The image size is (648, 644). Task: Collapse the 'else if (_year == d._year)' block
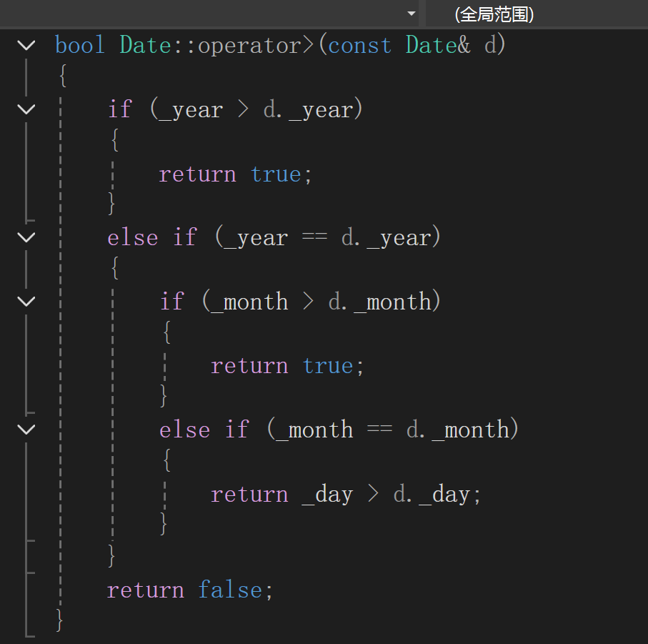pos(26,237)
